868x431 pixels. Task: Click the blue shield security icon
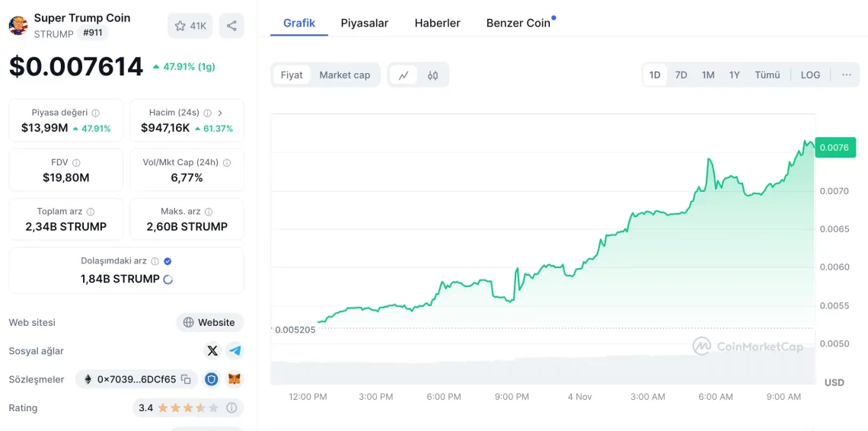click(x=212, y=379)
